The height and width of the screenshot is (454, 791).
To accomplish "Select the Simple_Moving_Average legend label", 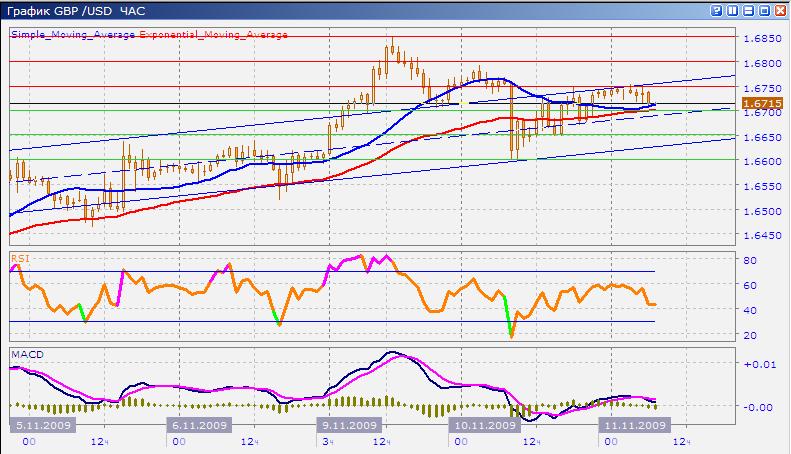I will coord(73,34).
